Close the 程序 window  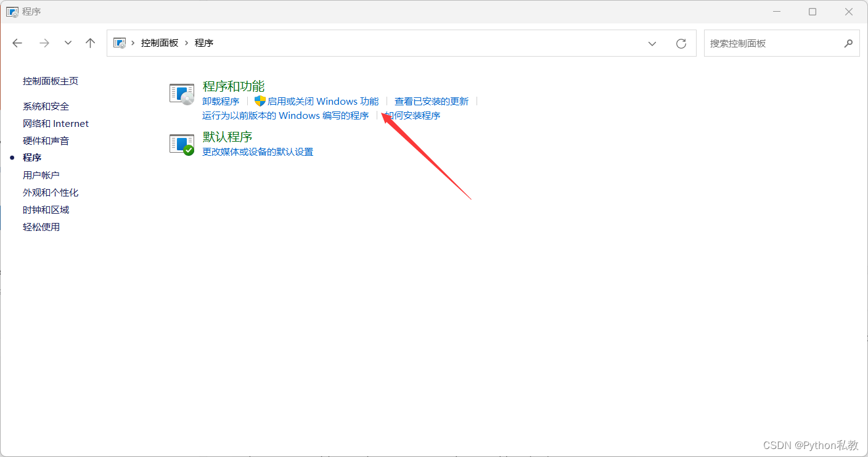click(x=849, y=12)
